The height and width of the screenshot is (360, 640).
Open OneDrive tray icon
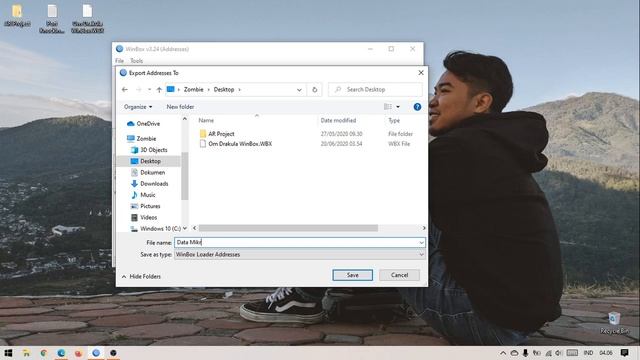click(x=514, y=353)
